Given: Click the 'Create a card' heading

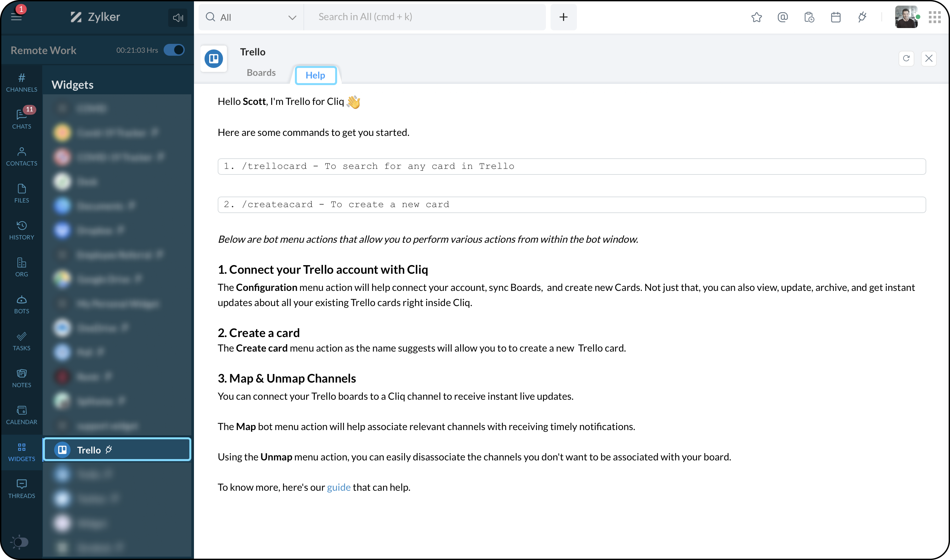Looking at the screenshot, I should point(259,333).
